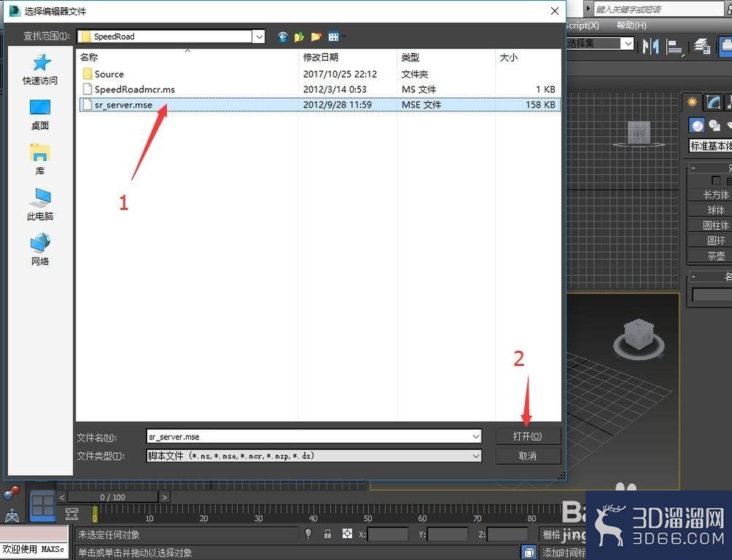Image resolution: width=732 pixels, height=560 pixels.
Task: Click the Align tool in 3ds Max
Action: coord(675,47)
